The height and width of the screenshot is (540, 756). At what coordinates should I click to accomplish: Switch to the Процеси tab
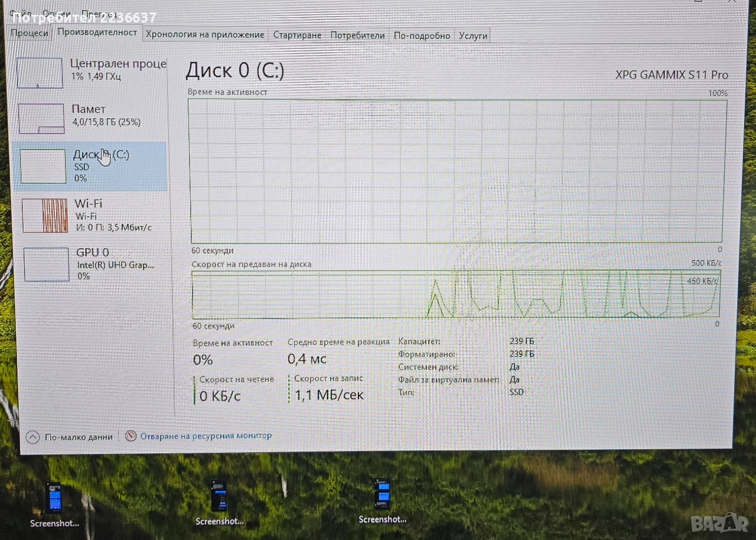(x=30, y=34)
